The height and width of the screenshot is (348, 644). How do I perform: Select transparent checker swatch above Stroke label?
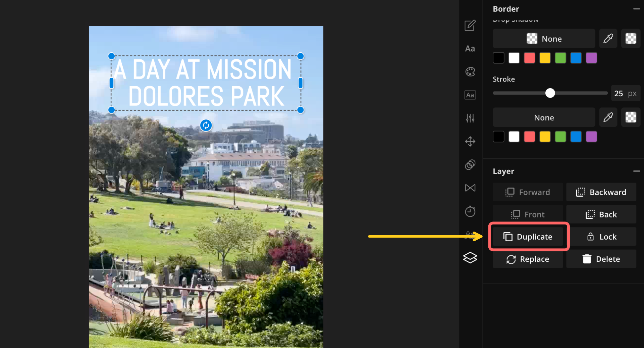pos(631,39)
